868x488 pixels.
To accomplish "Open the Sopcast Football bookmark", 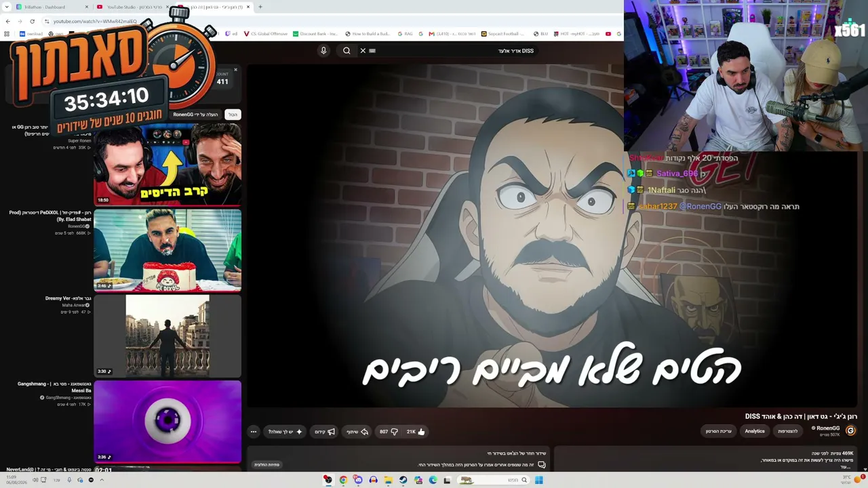I will coord(504,34).
